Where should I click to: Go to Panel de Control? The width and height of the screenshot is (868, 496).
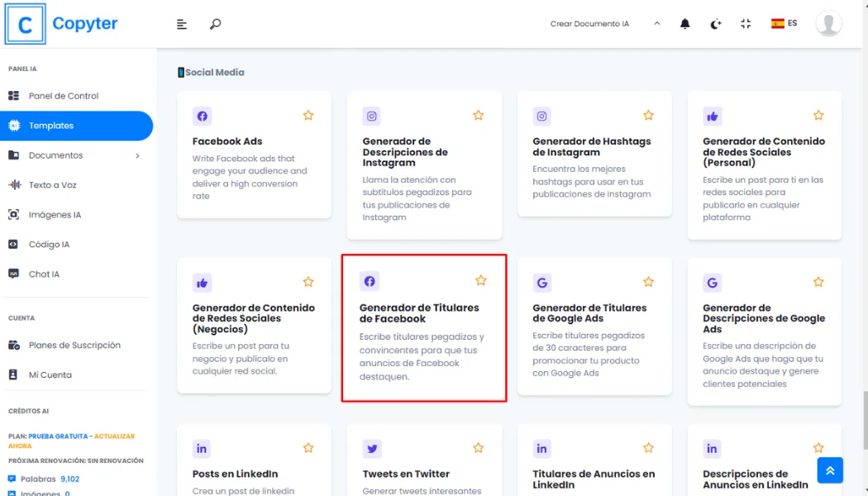click(x=64, y=96)
